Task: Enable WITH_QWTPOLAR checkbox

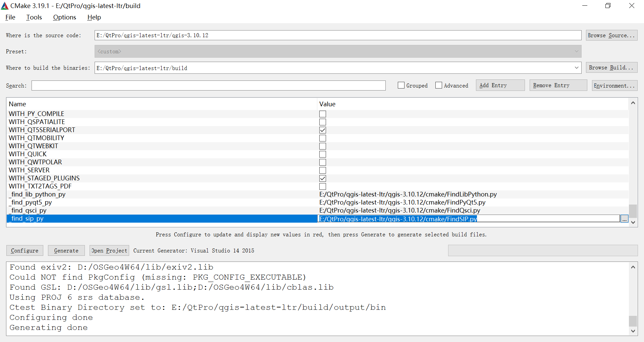Action: pos(323,162)
